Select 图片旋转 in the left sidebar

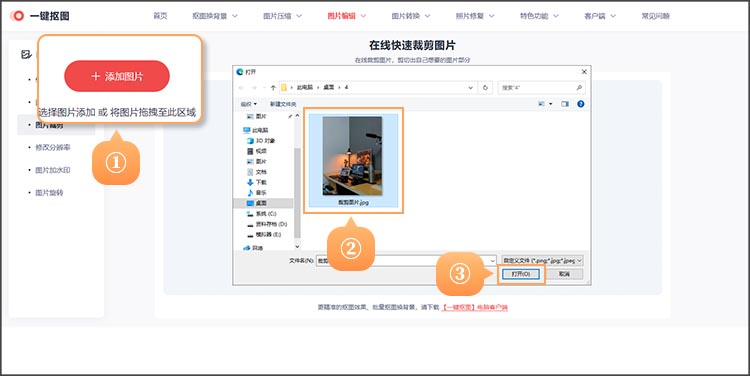pyautogui.click(x=49, y=193)
